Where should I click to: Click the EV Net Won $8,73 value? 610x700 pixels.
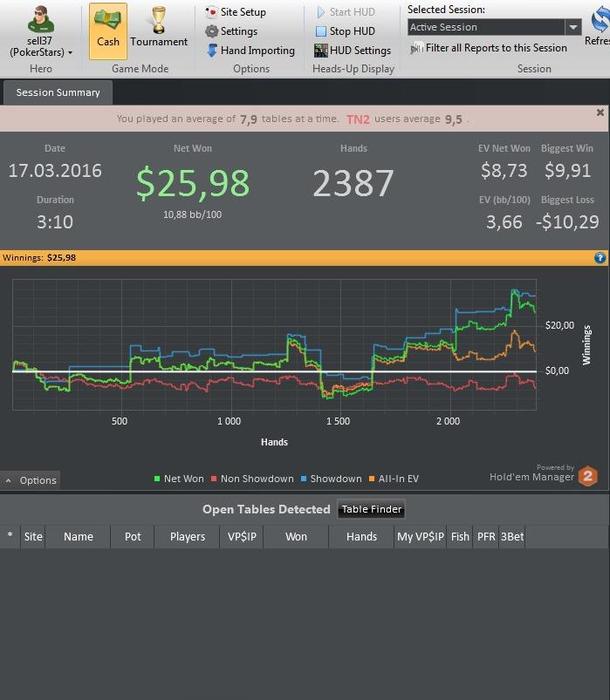[504, 171]
